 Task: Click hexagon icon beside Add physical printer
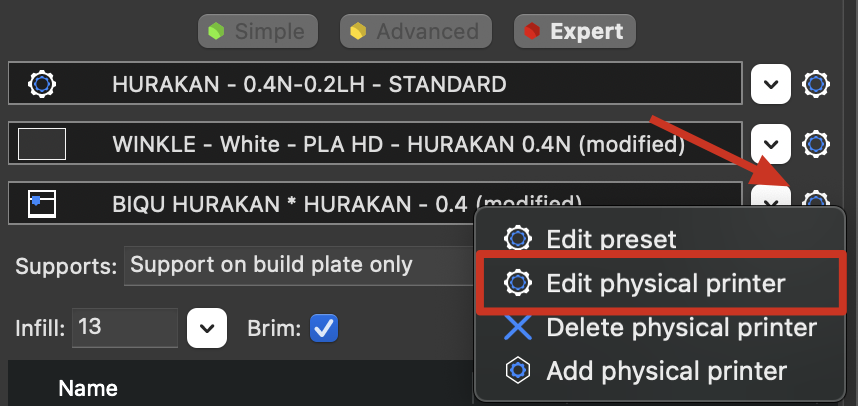pyautogui.click(x=517, y=371)
